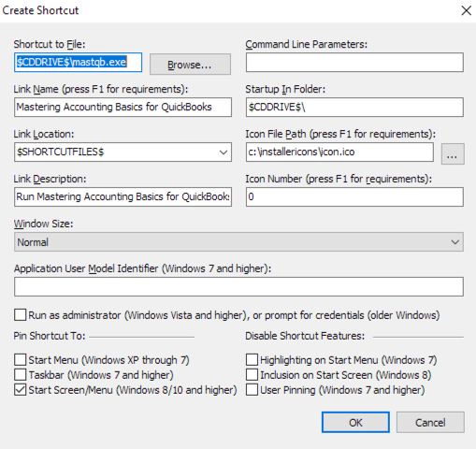
Task: Click the Link Description field
Action: click(x=123, y=197)
